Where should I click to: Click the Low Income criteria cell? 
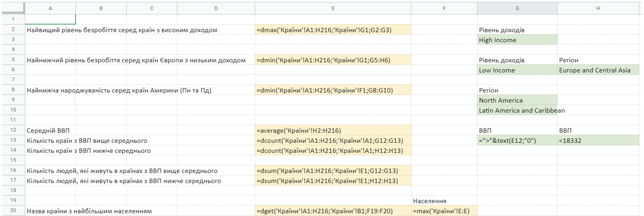point(517,70)
